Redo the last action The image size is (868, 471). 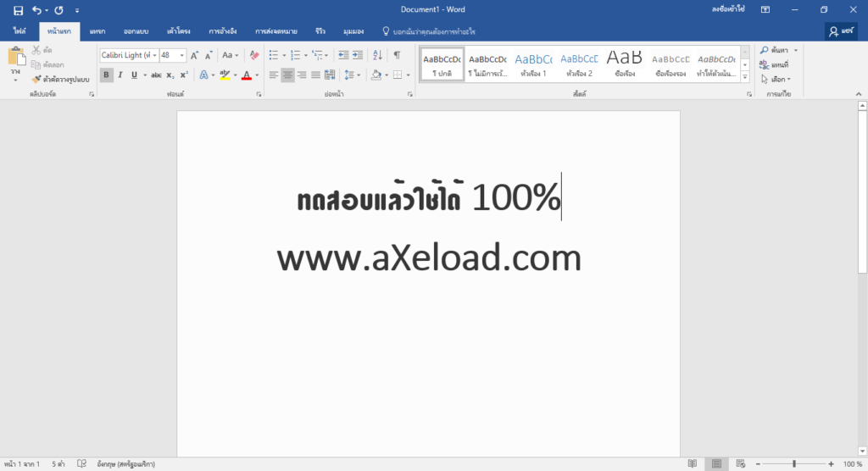58,10
